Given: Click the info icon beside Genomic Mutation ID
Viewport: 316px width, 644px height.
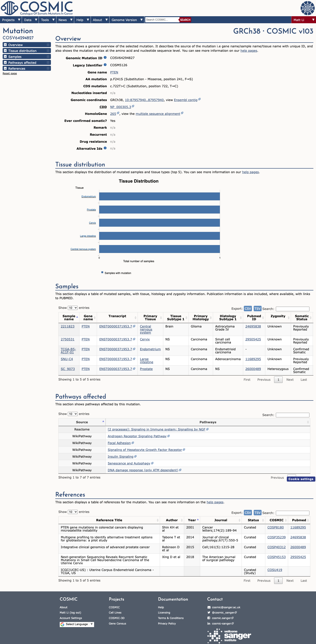Looking at the screenshot, I should pyautogui.click(x=105, y=57).
